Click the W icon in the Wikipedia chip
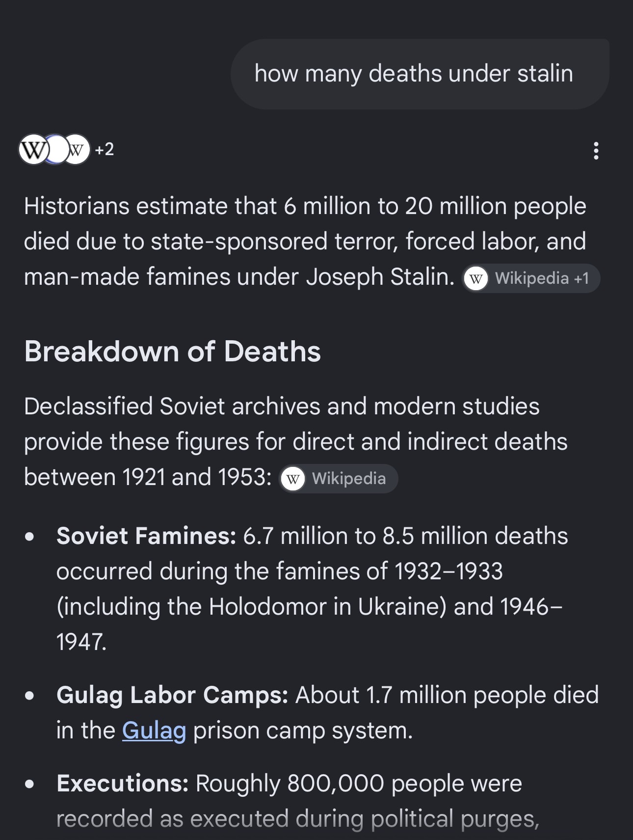The height and width of the screenshot is (840, 633). (x=293, y=479)
